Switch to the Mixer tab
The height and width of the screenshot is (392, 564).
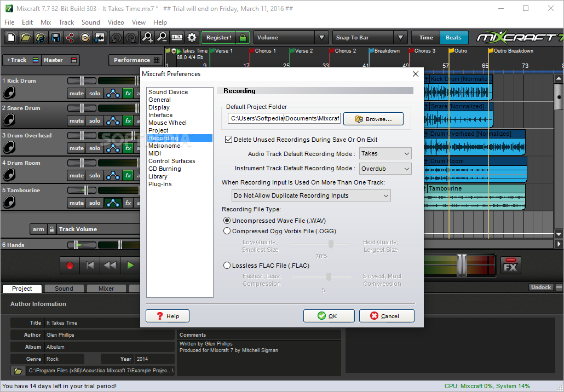tap(106, 289)
